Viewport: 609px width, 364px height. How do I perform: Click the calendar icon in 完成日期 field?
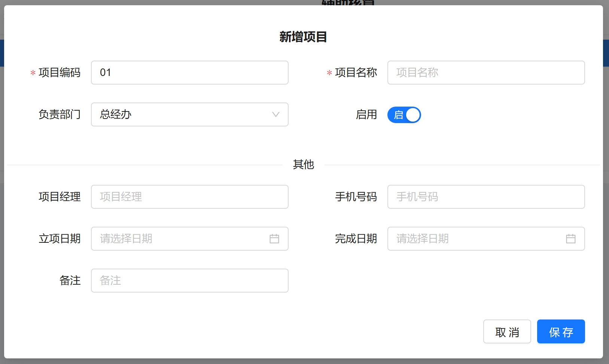(570, 239)
